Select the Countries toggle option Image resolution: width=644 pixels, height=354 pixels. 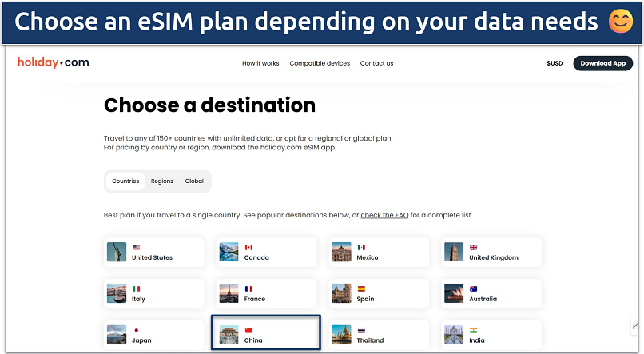125,181
